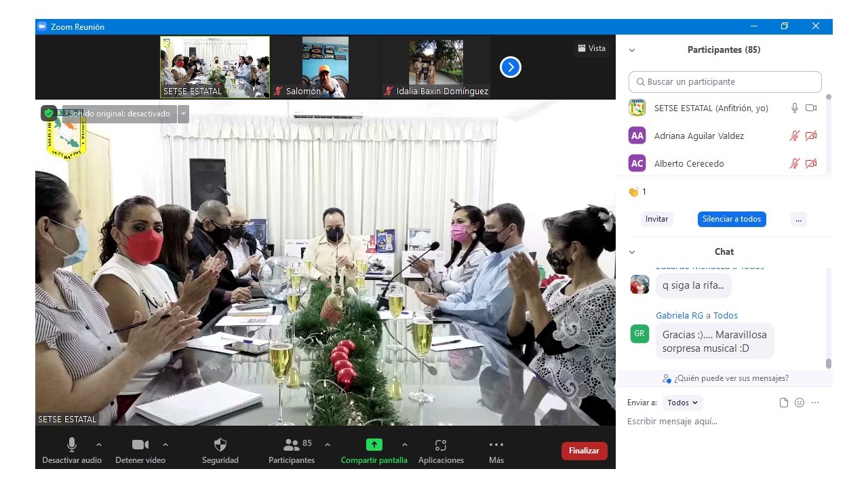This screenshot has width=868, height=488.
Task: Focus the Buscar un participante field
Action: 725,82
